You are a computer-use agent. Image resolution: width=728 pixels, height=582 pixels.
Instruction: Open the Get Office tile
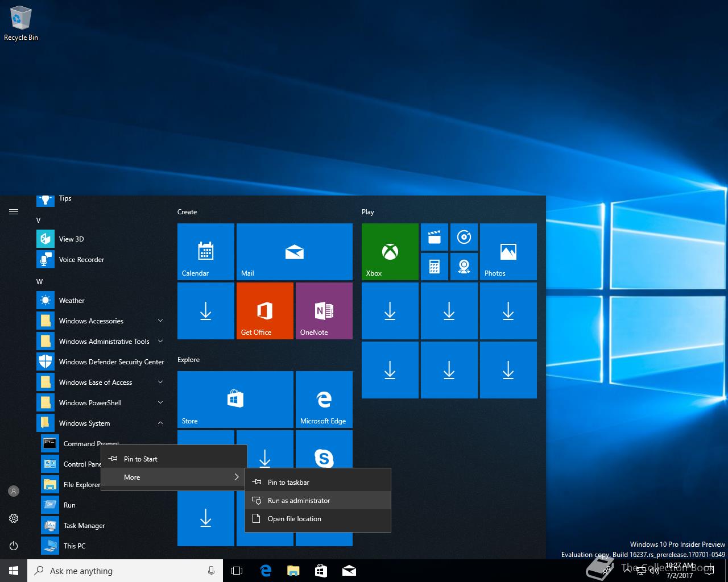coord(265,311)
